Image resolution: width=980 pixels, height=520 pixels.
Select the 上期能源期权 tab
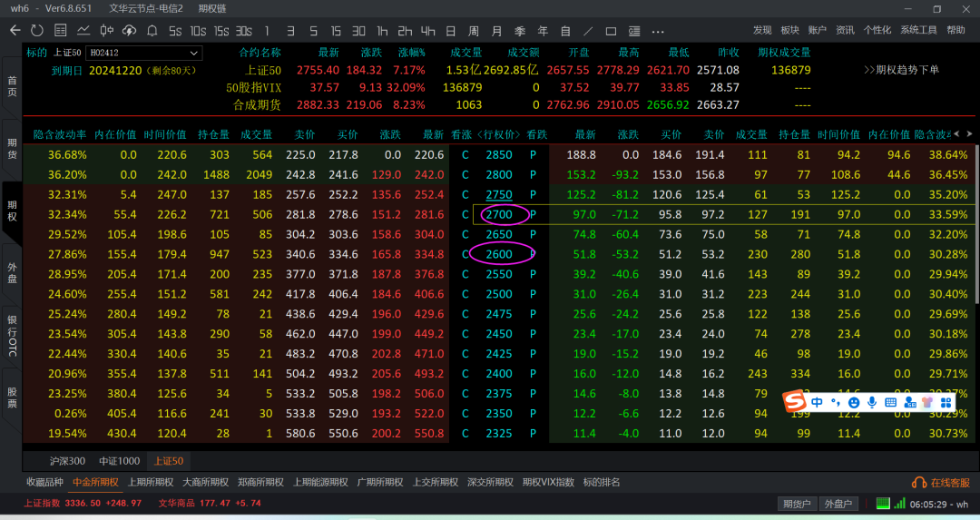320,483
